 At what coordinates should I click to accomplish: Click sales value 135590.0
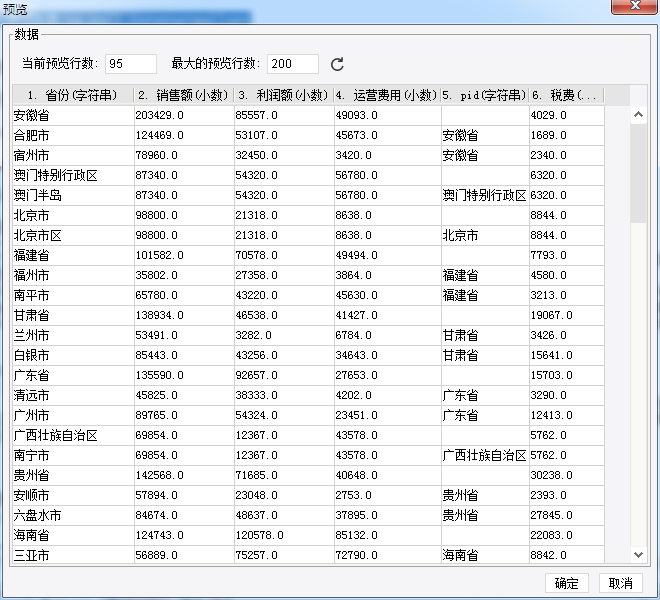(x=184, y=375)
